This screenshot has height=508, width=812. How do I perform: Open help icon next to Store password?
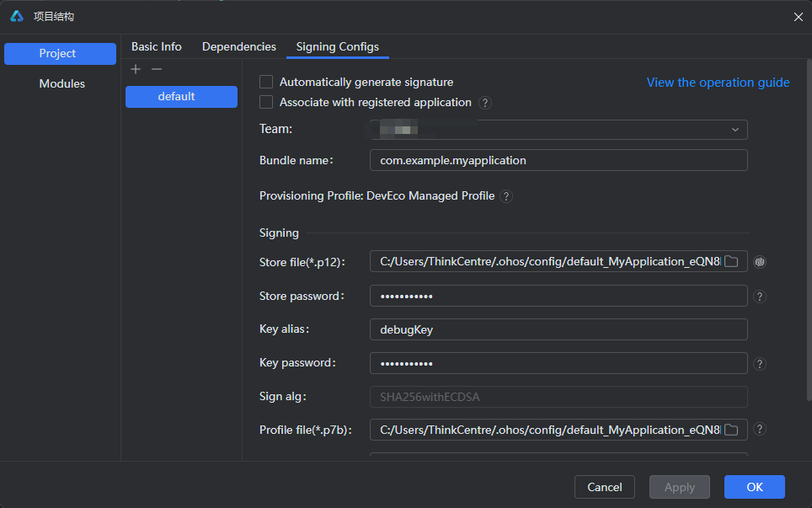point(760,297)
